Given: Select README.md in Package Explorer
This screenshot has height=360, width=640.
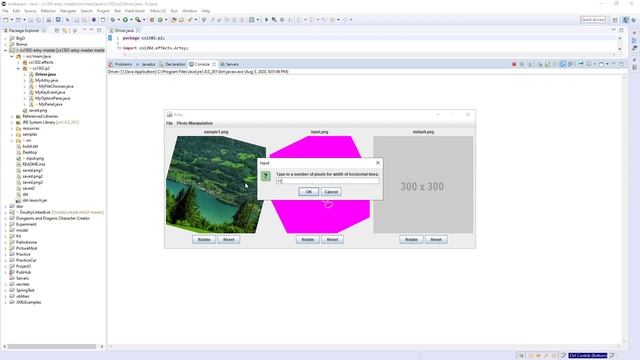Looking at the screenshot, I should (x=33, y=164).
